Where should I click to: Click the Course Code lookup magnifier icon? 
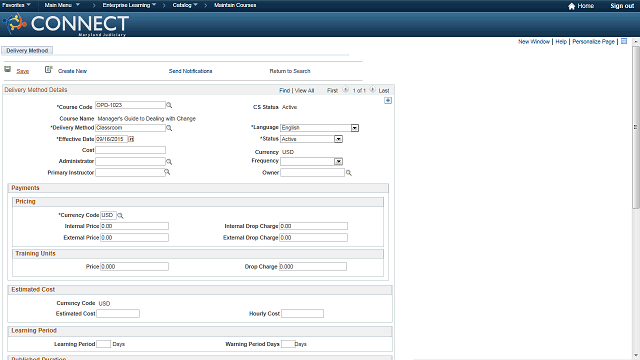(169, 105)
